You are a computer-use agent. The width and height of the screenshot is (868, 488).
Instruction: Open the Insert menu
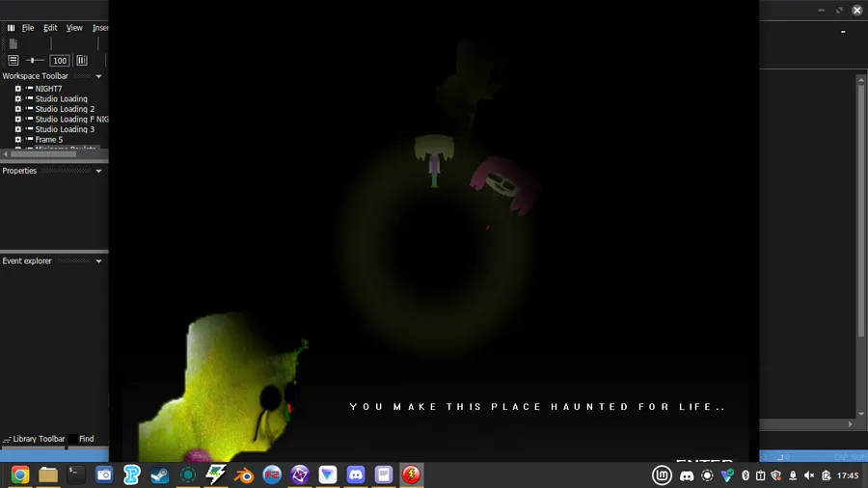pos(100,28)
